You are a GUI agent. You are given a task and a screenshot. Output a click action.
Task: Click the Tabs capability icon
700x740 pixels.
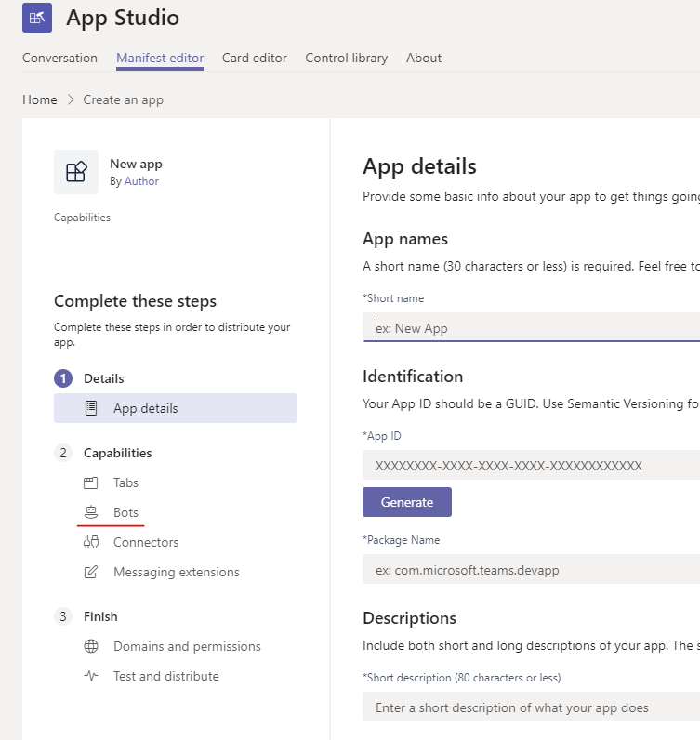90,482
